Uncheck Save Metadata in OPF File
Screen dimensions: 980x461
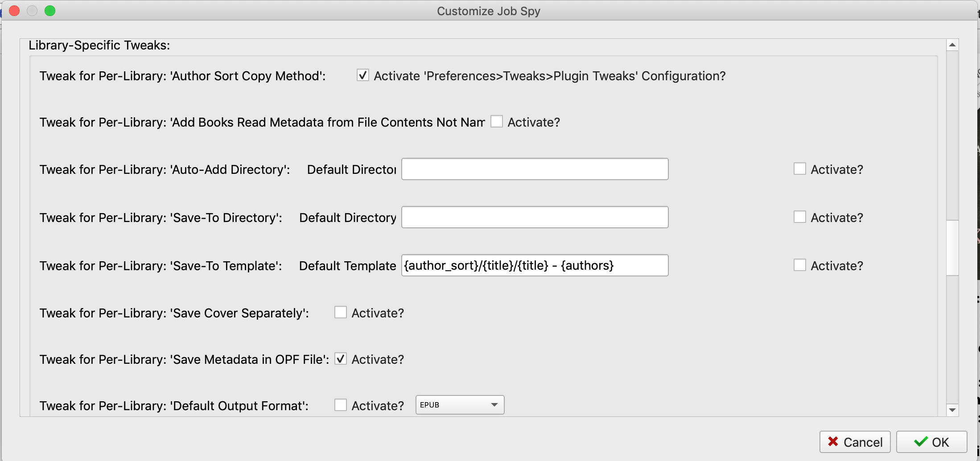pyautogui.click(x=341, y=359)
